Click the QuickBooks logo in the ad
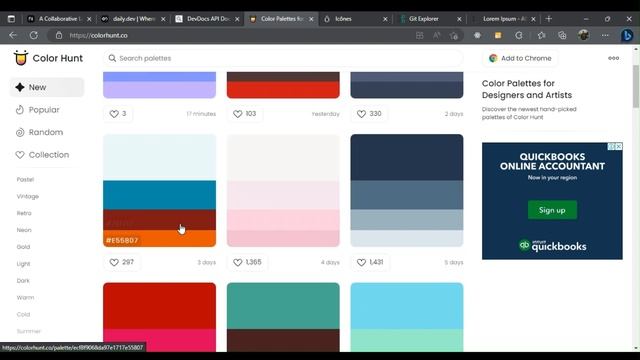This screenshot has width=640, height=360. 553,246
